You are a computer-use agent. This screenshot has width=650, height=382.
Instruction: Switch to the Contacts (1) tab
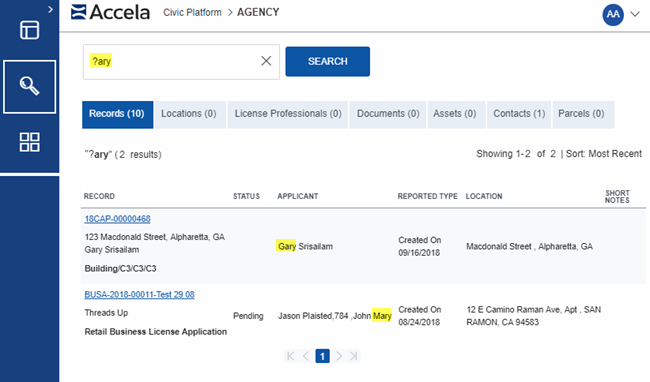click(x=519, y=114)
